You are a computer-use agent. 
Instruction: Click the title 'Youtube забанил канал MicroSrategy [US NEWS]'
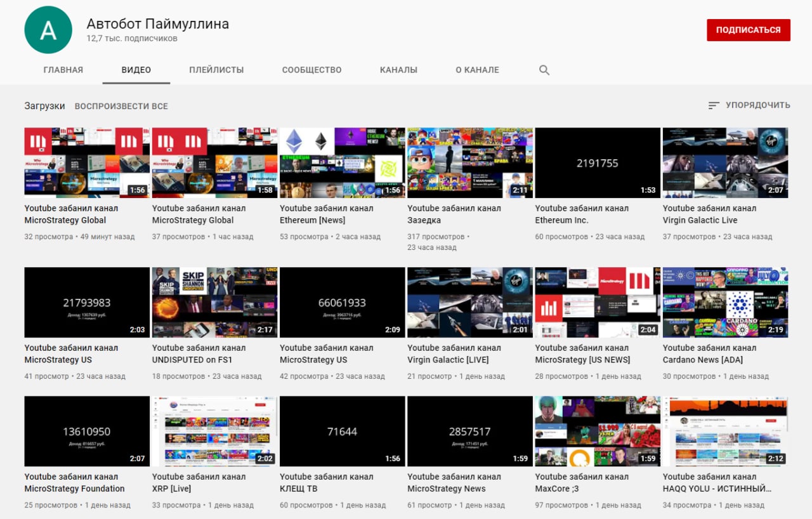click(x=583, y=354)
